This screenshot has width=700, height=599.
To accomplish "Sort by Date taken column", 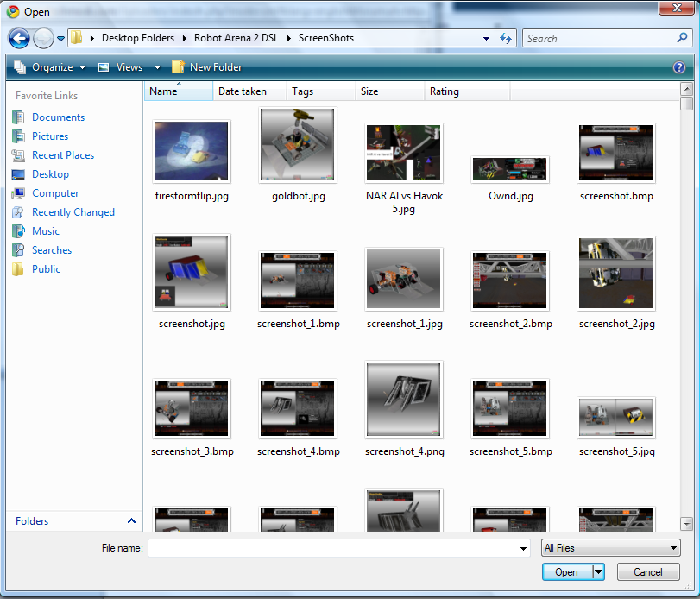I will coord(249,91).
